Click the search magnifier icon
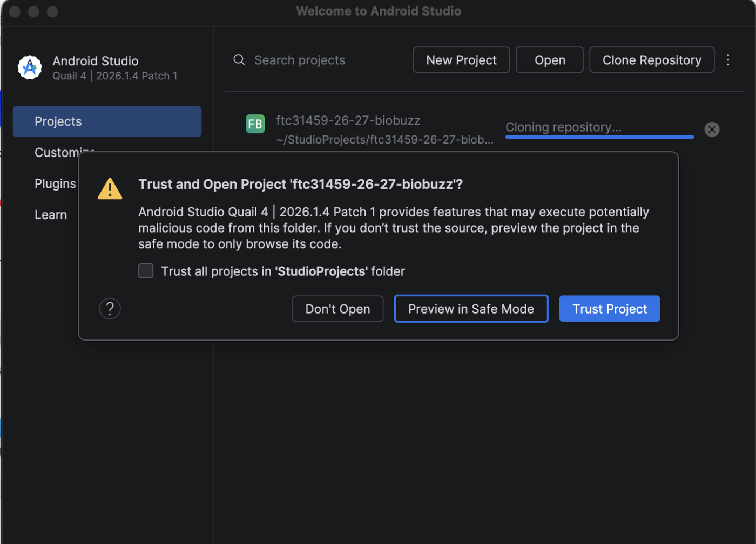The image size is (756, 544). click(239, 60)
